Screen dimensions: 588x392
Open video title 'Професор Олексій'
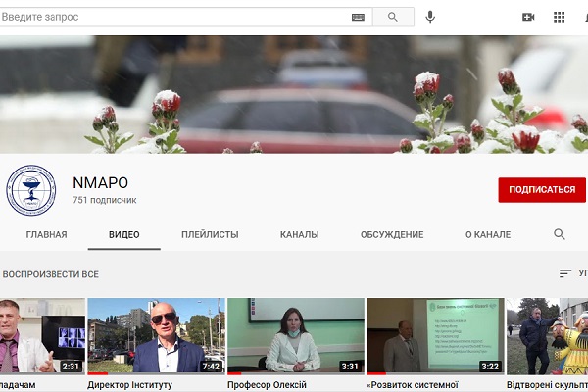click(x=267, y=385)
